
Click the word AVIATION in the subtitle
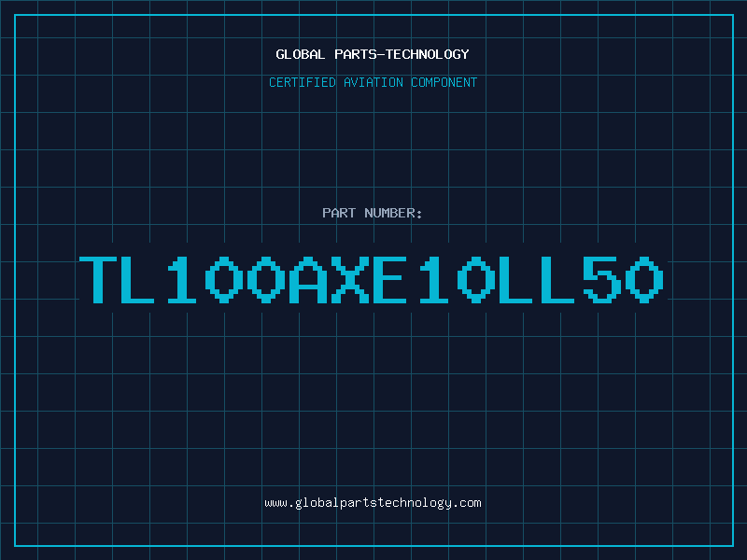(x=374, y=82)
